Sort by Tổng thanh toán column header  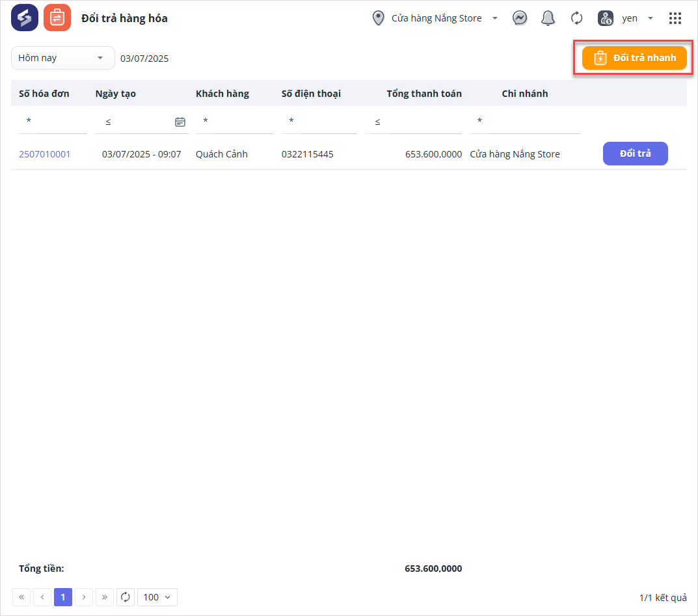[423, 94]
